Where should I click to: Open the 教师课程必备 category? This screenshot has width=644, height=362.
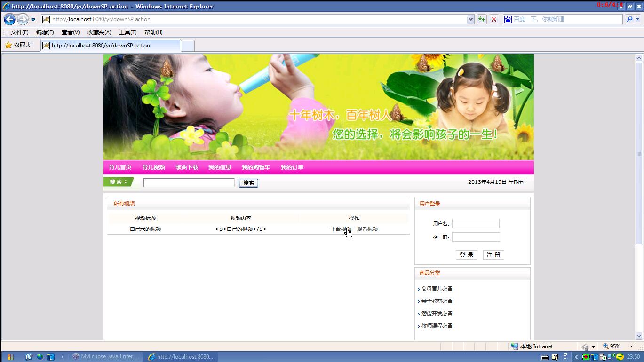tap(437, 326)
